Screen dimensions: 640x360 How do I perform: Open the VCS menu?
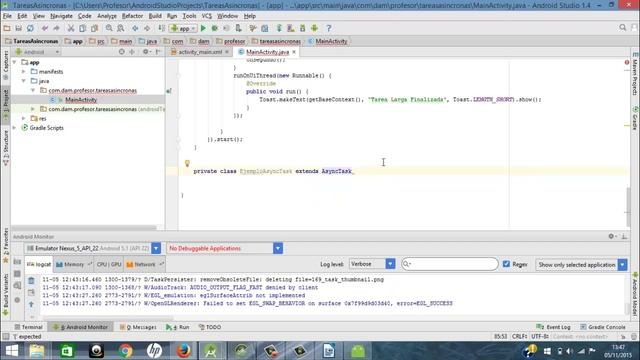(x=207, y=16)
